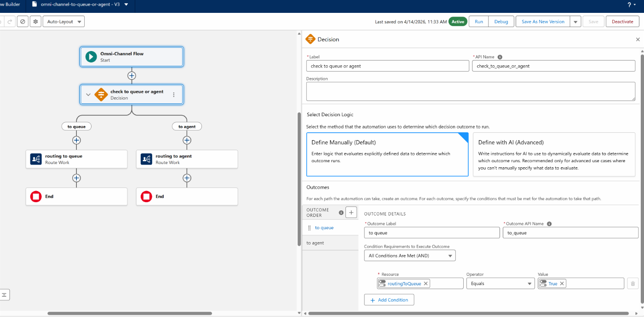Remove the True value pill

point(562,283)
